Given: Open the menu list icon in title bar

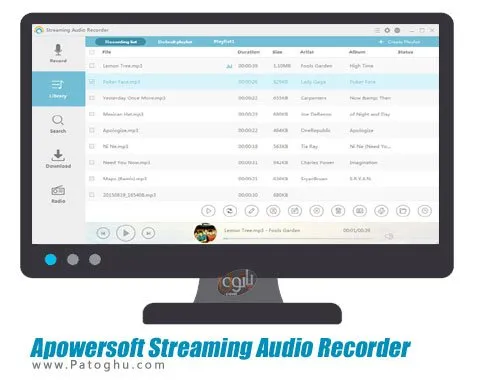Looking at the screenshot, I should coord(377,30).
